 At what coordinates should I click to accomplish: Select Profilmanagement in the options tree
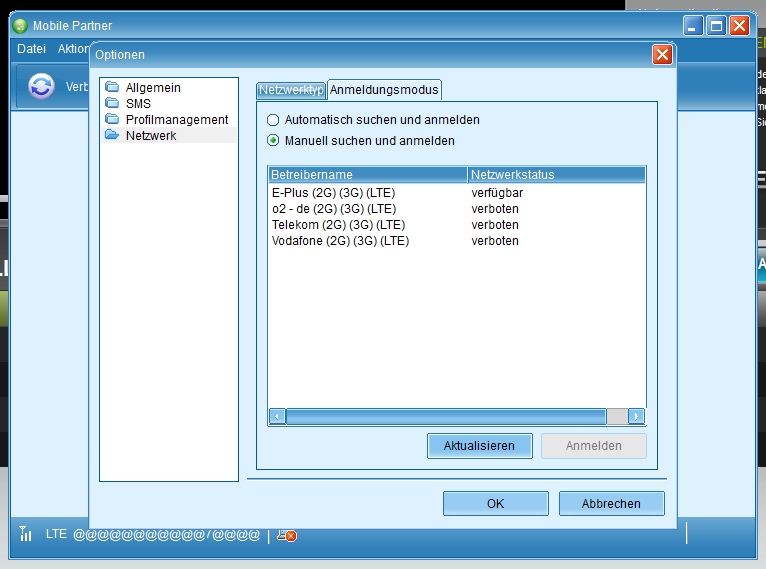[177, 120]
